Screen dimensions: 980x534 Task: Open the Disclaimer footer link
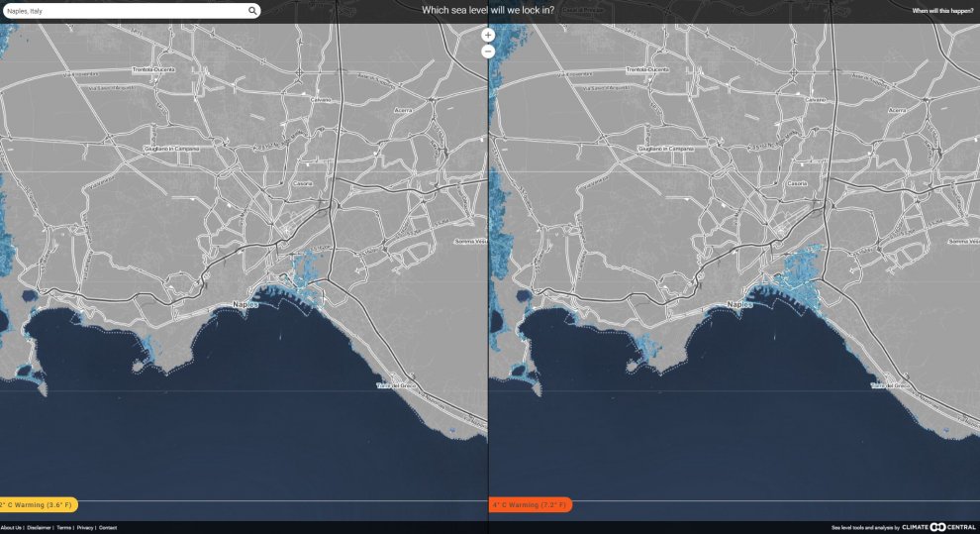[x=40, y=528]
